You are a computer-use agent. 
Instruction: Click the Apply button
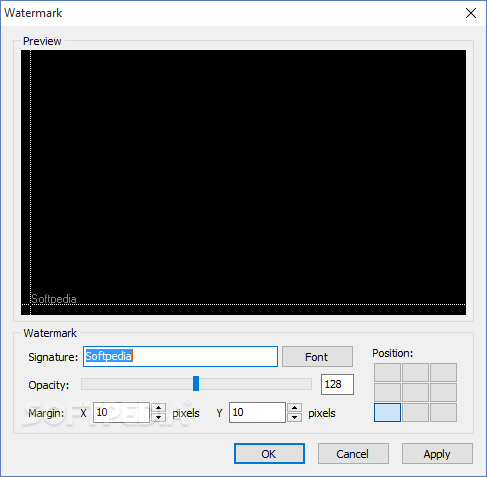pyautogui.click(x=437, y=454)
